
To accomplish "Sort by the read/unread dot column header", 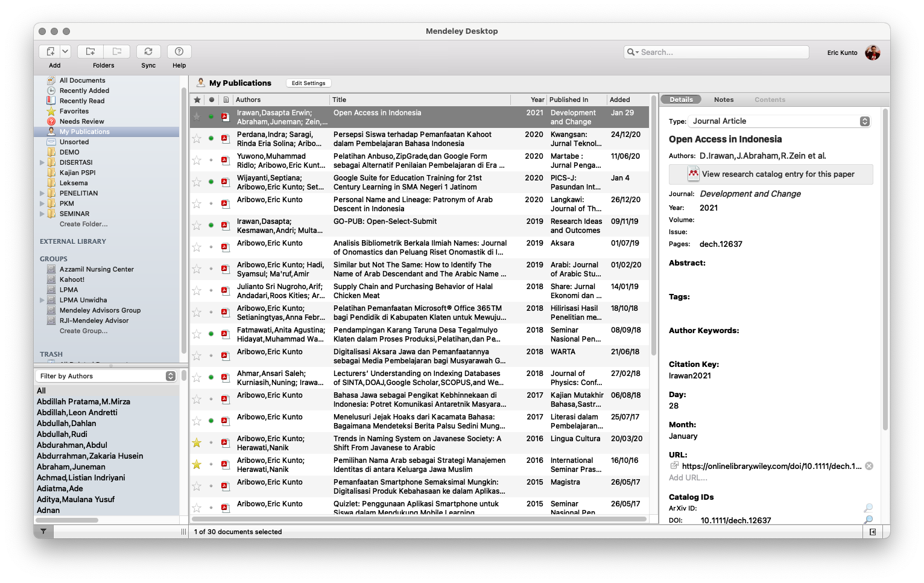I will tap(211, 100).
